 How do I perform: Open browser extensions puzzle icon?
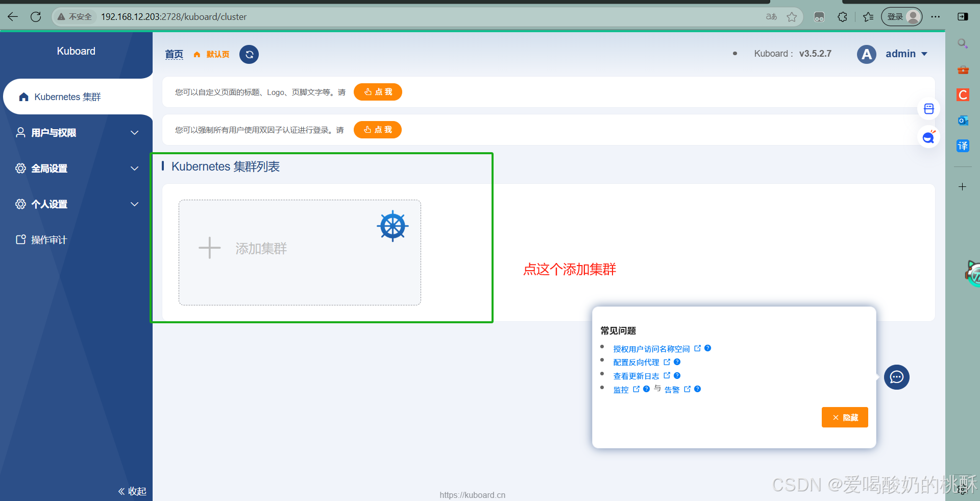point(843,17)
